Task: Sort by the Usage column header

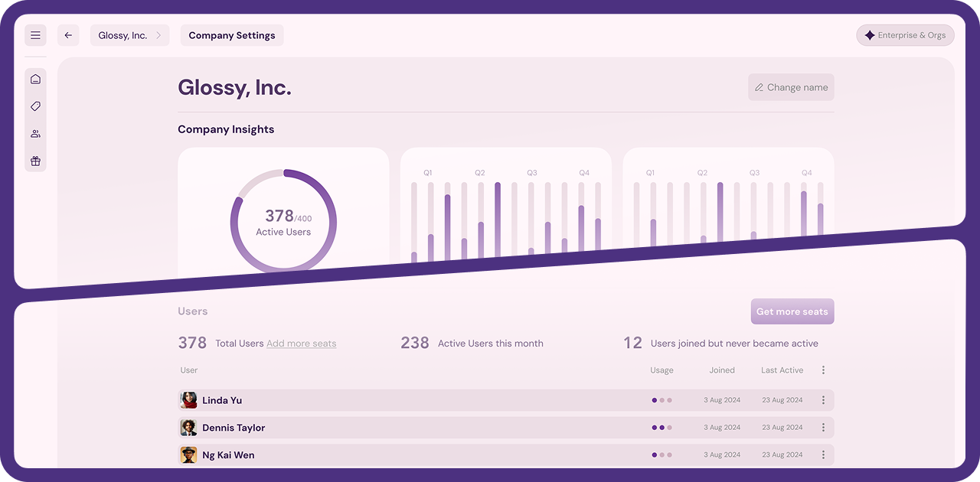Action: [661, 370]
